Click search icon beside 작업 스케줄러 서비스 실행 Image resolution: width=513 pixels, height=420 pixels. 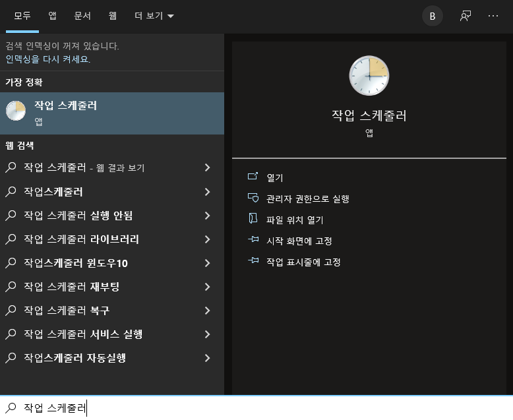(x=11, y=334)
